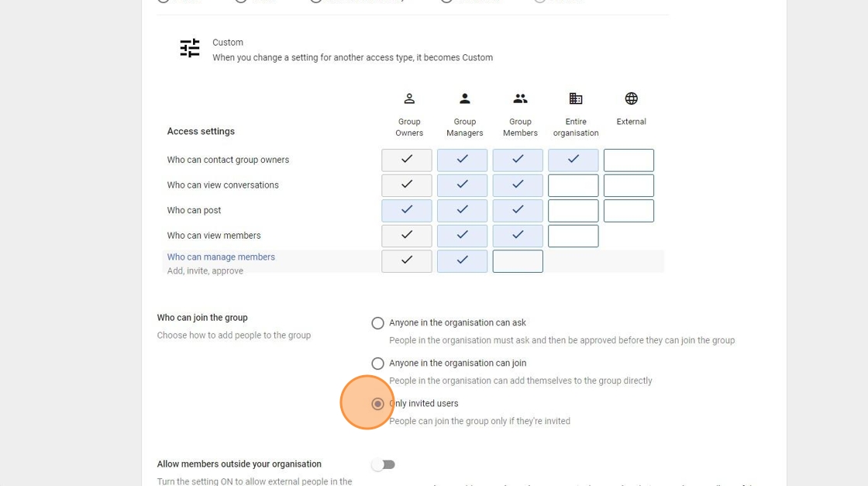Click the Custom access type sliders icon

tap(190, 49)
